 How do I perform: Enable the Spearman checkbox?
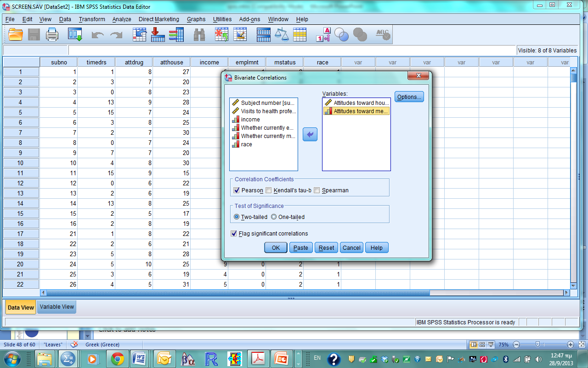317,190
